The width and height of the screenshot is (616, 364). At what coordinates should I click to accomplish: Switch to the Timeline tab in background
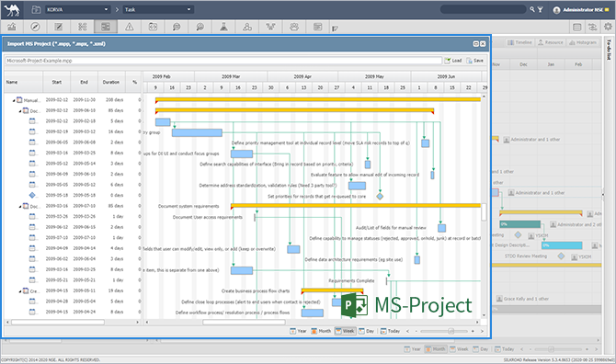[519, 42]
